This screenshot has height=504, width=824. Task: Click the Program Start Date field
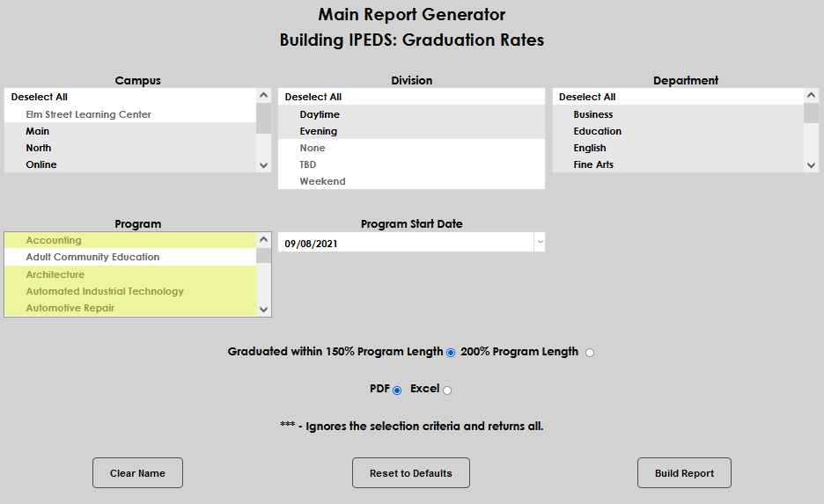click(405, 243)
